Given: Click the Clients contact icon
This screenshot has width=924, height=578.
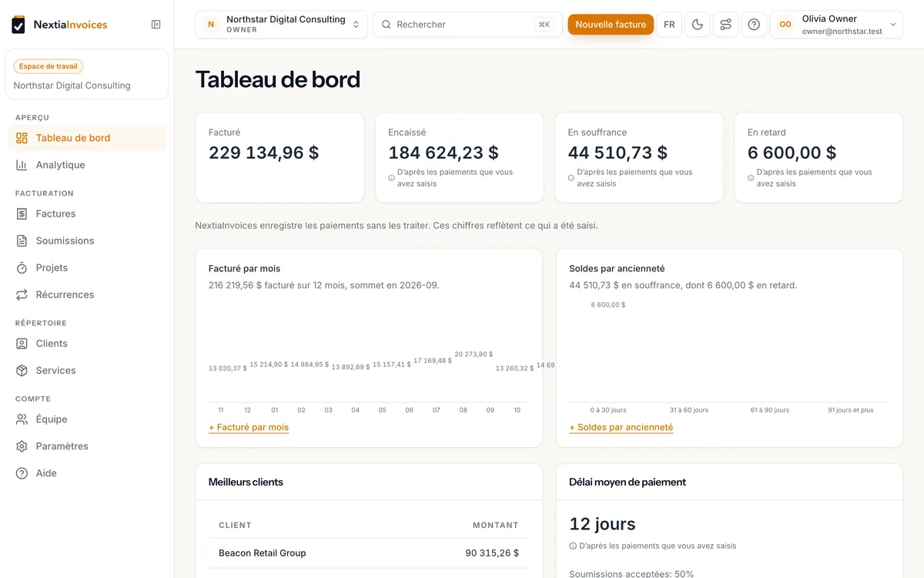Looking at the screenshot, I should click(22, 344).
